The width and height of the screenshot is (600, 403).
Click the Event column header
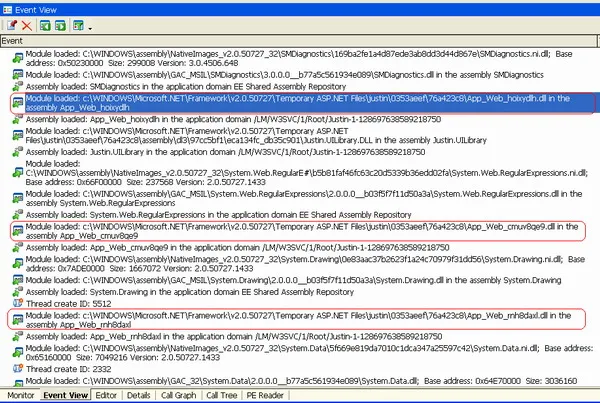point(298,41)
